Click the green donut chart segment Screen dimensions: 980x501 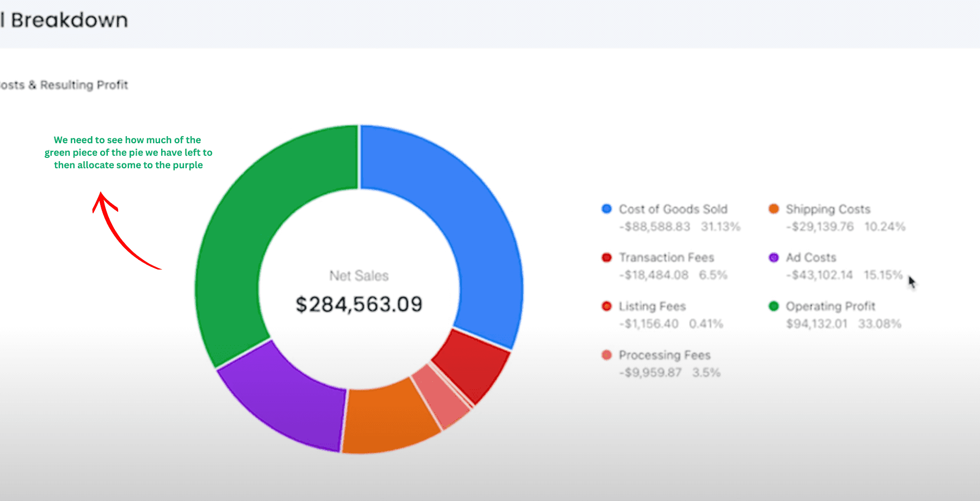pos(242,229)
